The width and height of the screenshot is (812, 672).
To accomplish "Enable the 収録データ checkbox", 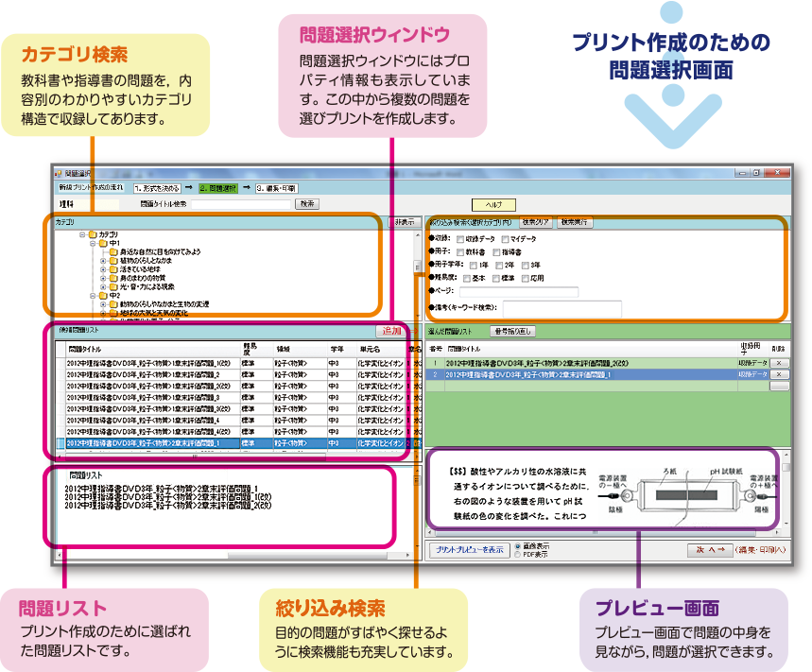I will (460, 240).
